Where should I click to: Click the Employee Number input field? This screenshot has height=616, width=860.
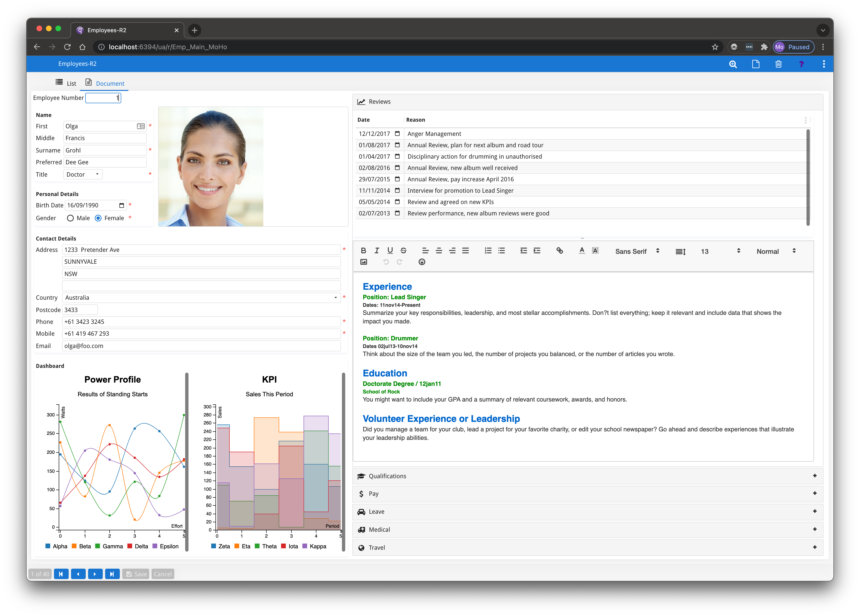[x=103, y=98]
